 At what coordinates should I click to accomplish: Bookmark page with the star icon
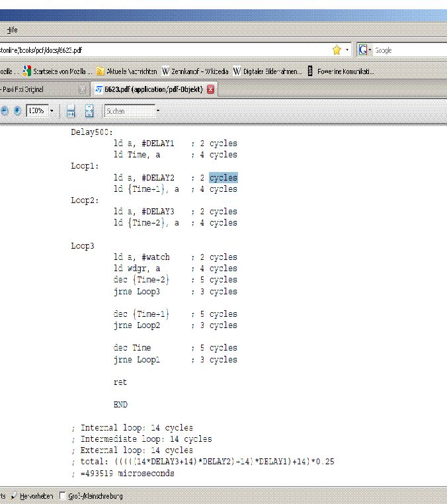(337, 50)
